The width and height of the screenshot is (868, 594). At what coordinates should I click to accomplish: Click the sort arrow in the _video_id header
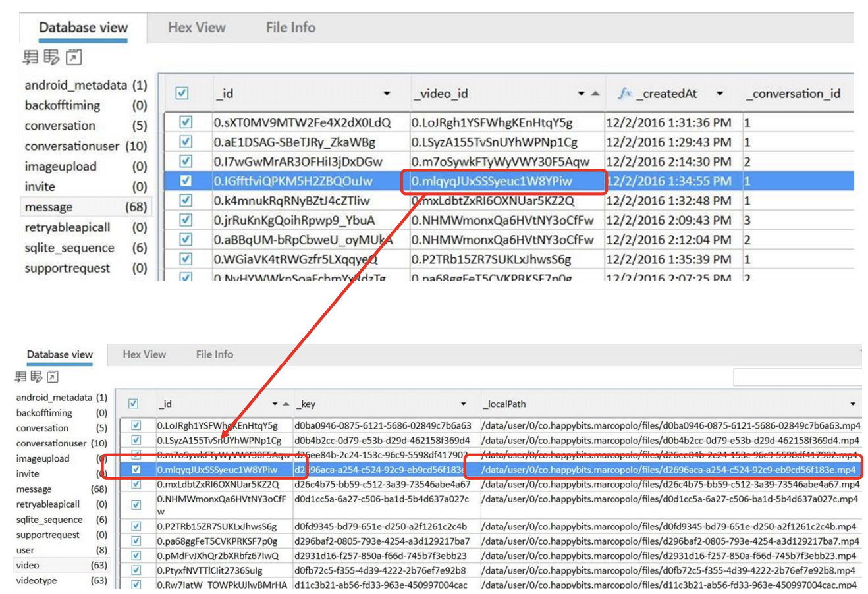click(595, 94)
